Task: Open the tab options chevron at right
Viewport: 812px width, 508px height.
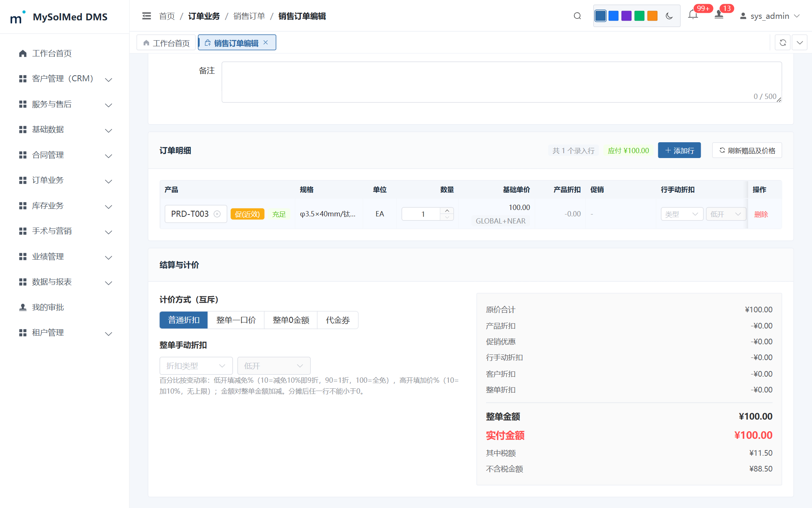Action: (x=800, y=43)
